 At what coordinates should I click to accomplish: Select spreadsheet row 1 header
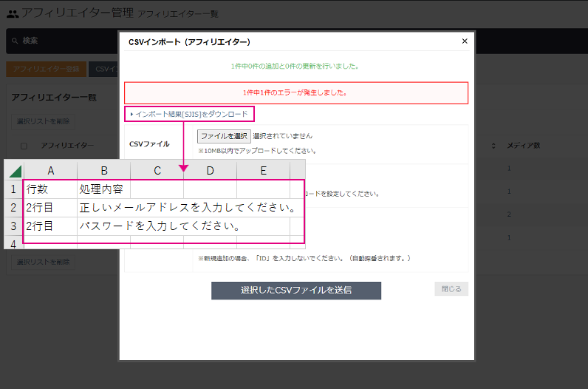[14, 189]
